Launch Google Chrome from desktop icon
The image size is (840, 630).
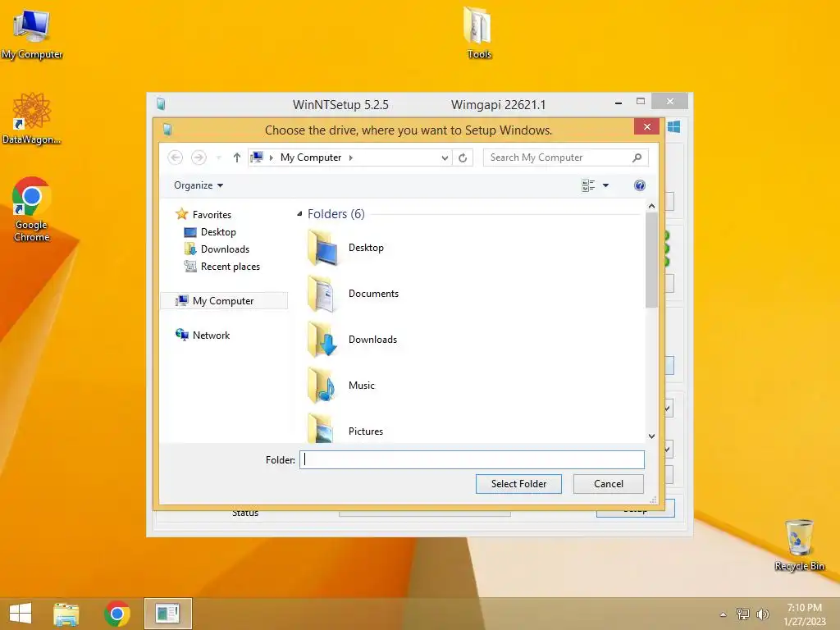point(32,209)
